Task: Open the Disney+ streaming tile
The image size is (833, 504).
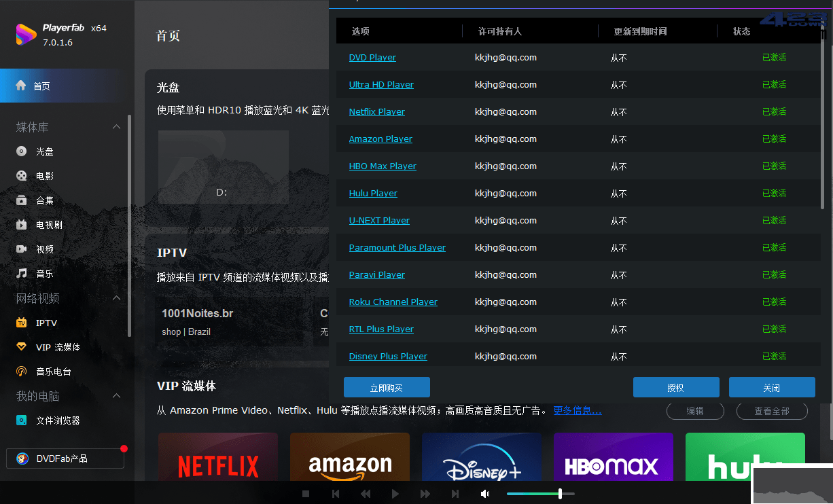Action: [482, 457]
